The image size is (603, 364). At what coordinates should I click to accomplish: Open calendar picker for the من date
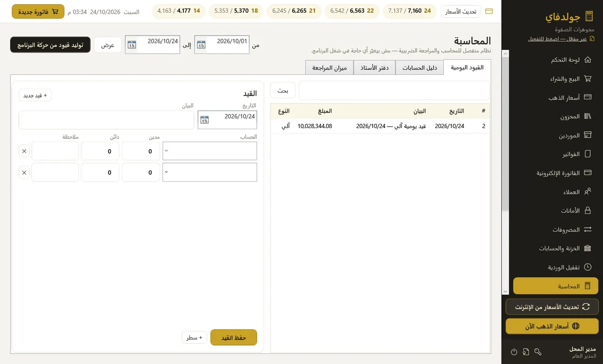(x=201, y=45)
